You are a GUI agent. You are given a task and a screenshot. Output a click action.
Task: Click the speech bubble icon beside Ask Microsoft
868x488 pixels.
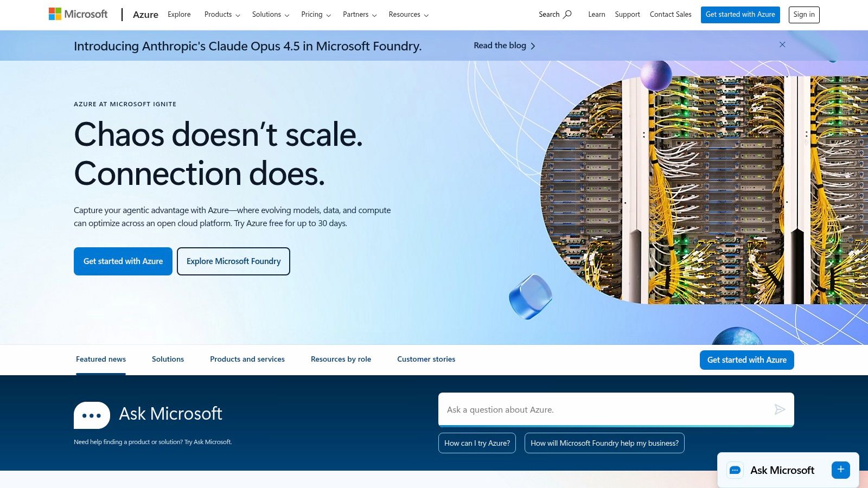[x=92, y=414]
